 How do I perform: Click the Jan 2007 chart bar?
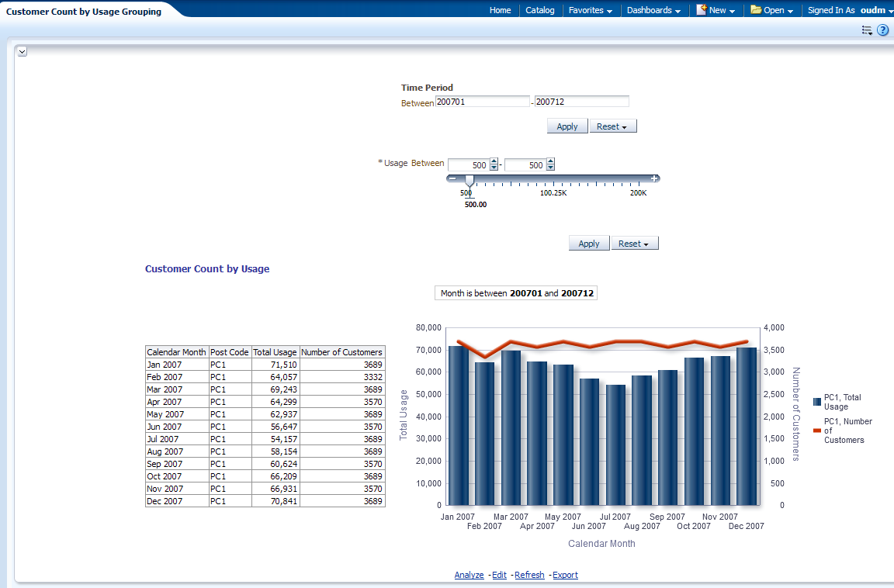(458, 426)
